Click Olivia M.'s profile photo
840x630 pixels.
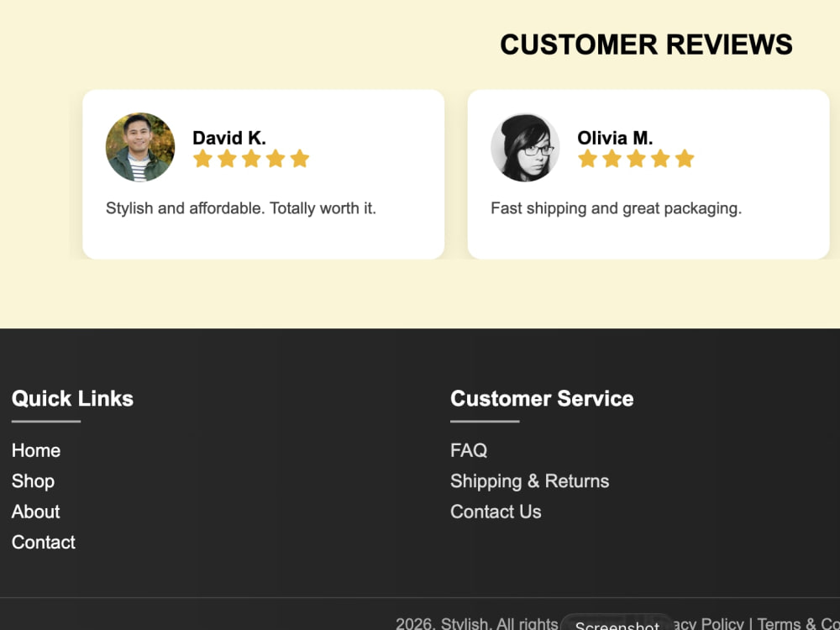click(x=525, y=147)
